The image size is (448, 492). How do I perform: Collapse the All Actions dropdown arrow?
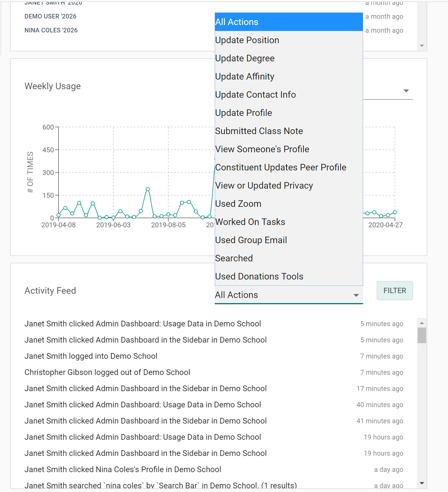(356, 295)
